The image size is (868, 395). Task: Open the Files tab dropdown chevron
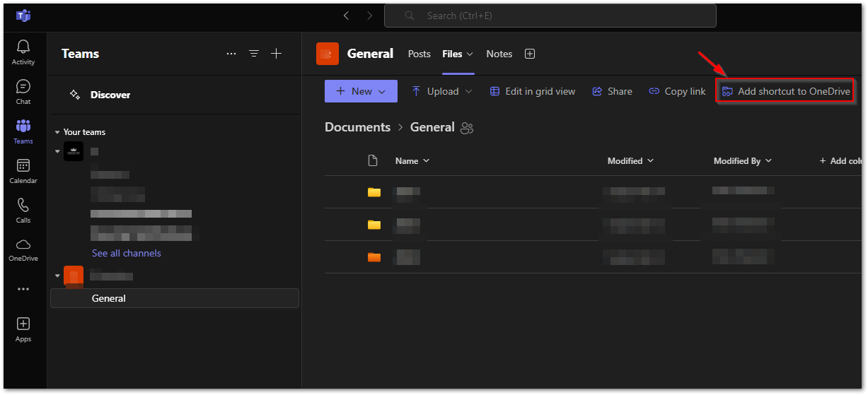470,54
